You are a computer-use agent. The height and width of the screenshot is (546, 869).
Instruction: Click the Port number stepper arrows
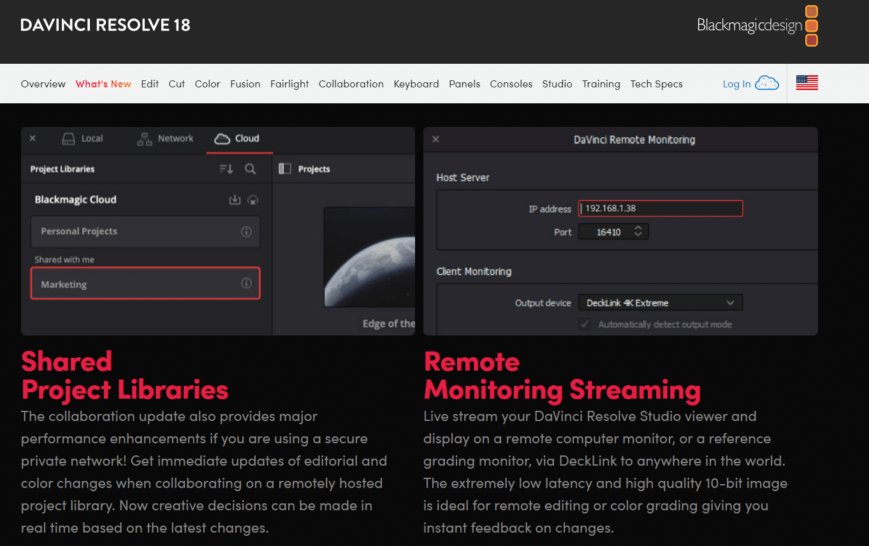click(638, 231)
